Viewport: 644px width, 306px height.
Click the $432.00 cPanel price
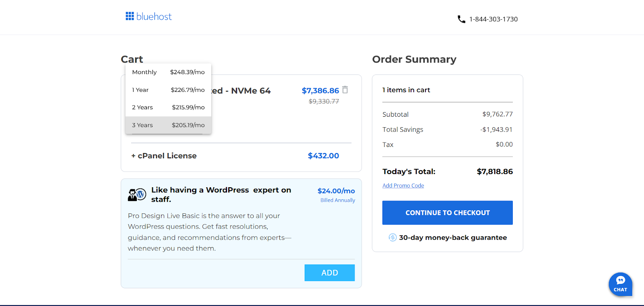click(x=324, y=156)
